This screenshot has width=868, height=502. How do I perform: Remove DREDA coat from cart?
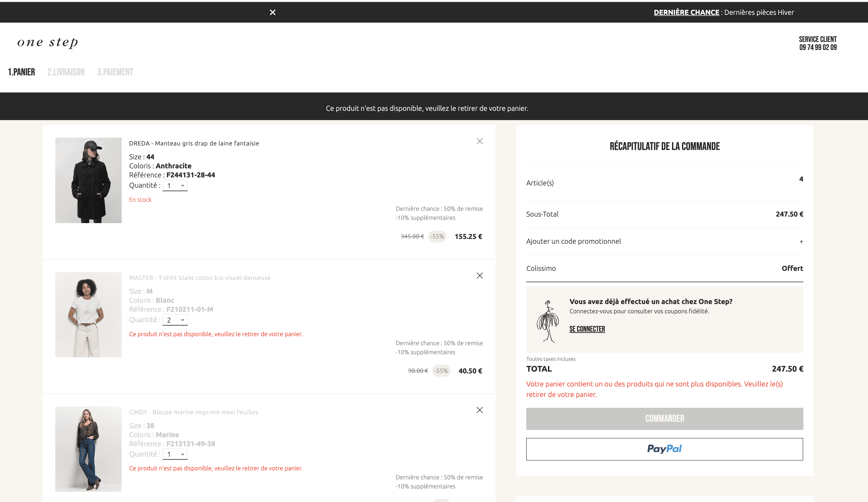point(479,141)
